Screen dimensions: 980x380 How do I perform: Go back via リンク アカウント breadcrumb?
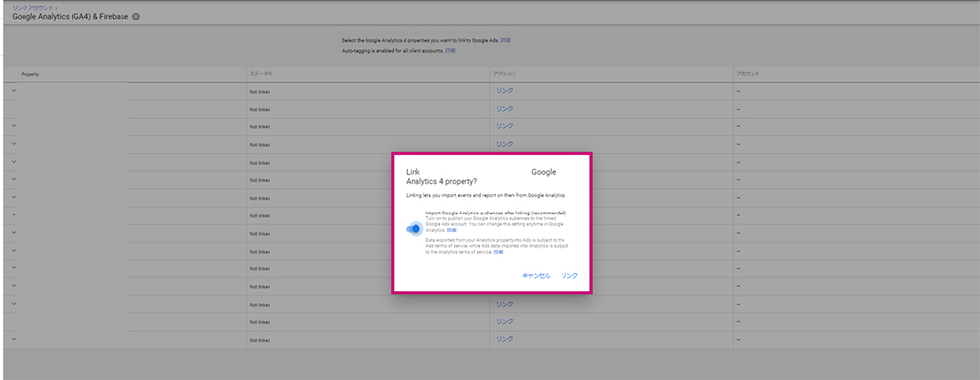click(x=32, y=8)
